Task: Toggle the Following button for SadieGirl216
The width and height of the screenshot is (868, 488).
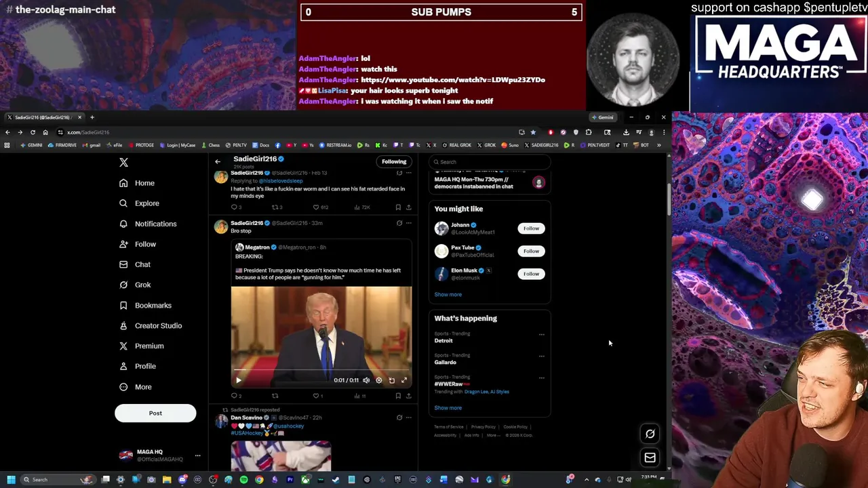Action: coord(394,161)
